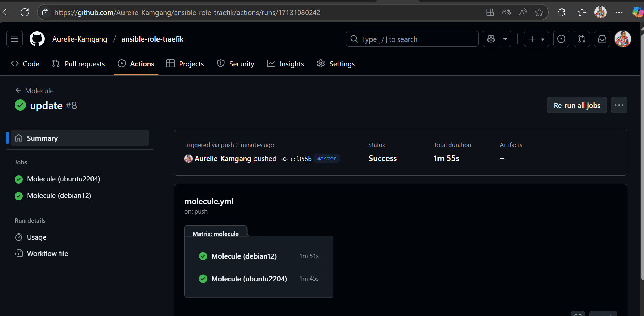
Task: Select the Molecule (debian12) job
Action: 59,196
